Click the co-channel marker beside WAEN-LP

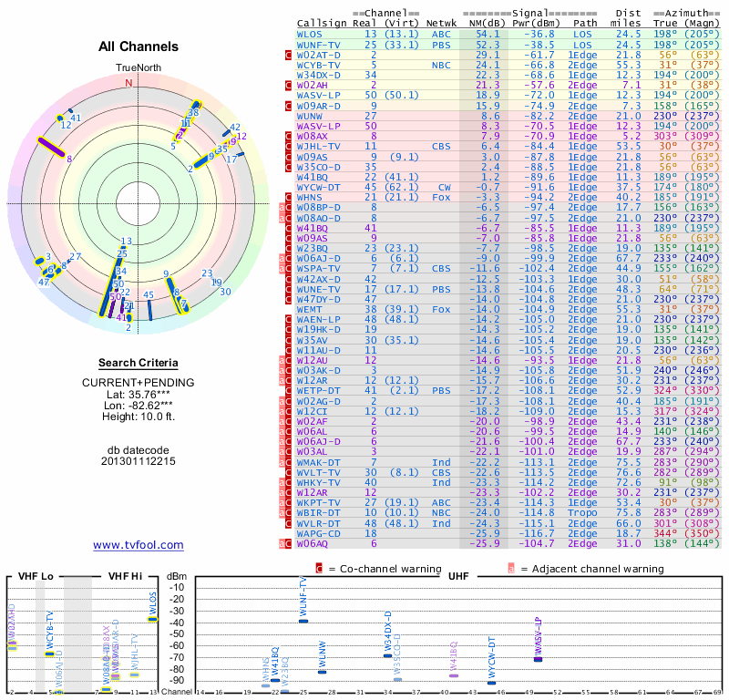point(288,320)
